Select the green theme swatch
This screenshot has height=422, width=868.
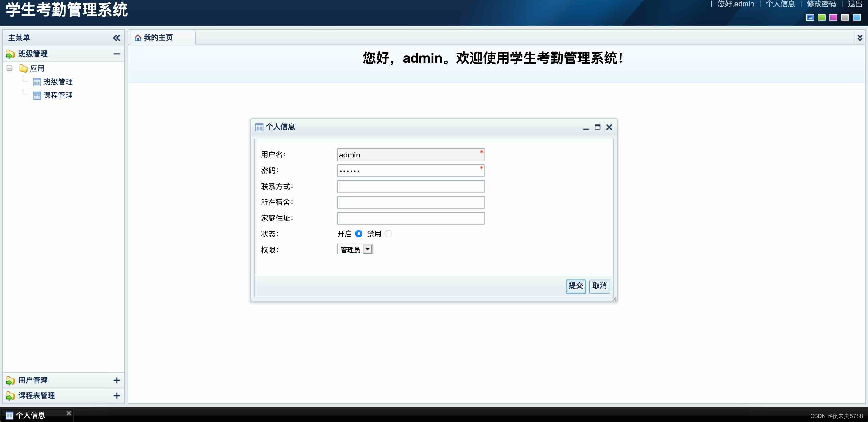(x=822, y=17)
